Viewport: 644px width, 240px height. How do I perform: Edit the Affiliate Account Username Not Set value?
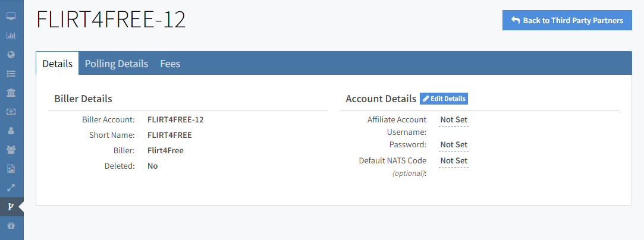454,120
